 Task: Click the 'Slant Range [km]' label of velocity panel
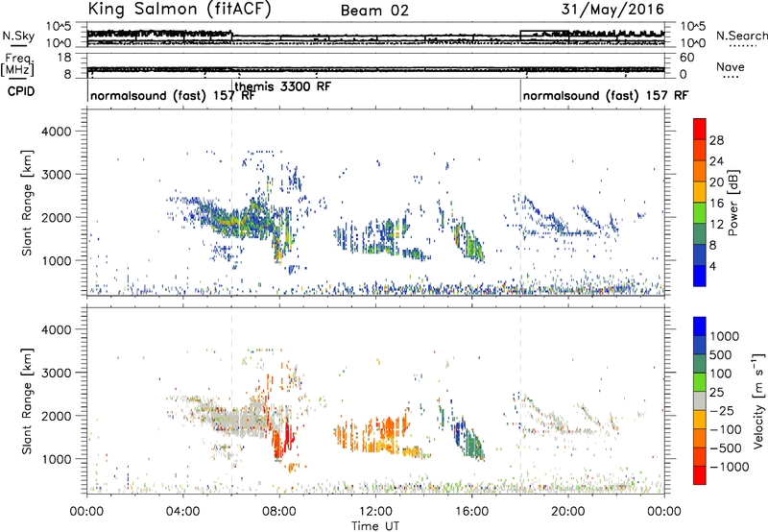tap(27, 401)
